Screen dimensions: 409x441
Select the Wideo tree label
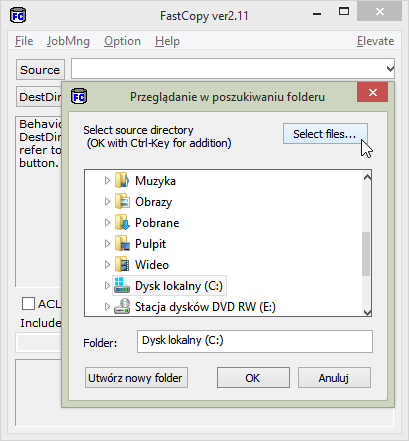(152, 265)
